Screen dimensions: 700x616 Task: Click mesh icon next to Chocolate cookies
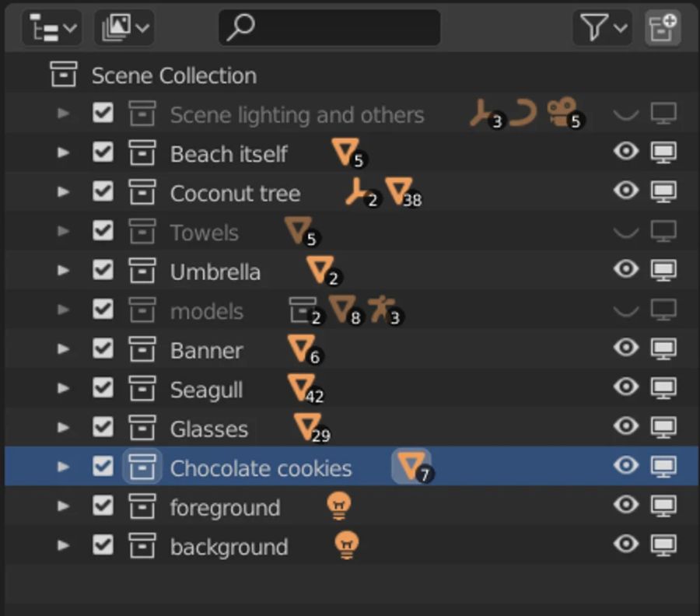coord(411,466)
